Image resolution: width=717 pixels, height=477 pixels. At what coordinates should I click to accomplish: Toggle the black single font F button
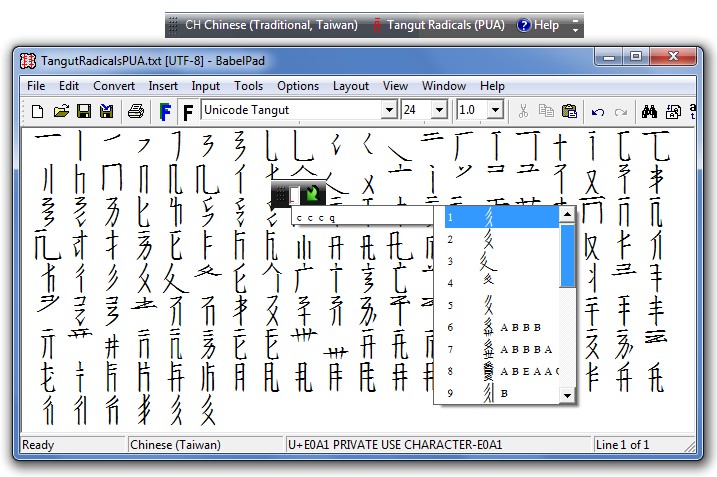[187, 112]
